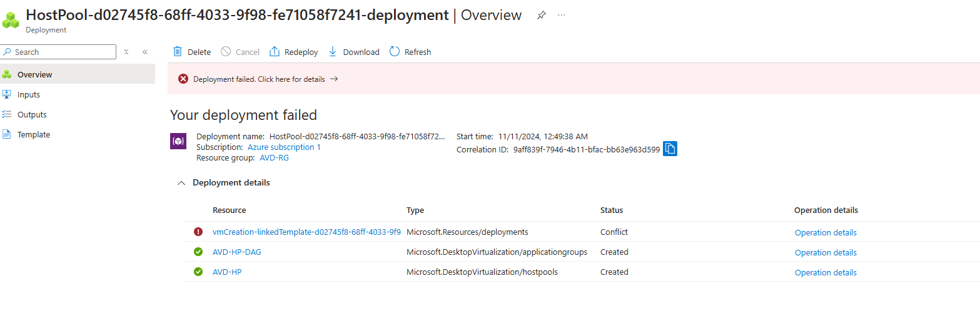Click the Inputs sidebar icon

pos(7,94)
